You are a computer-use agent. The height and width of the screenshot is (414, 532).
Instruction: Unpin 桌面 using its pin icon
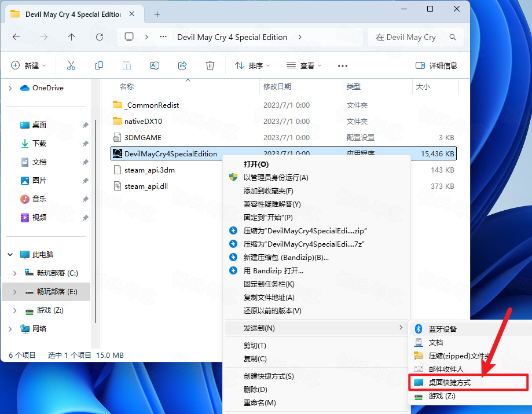(85, 125)
